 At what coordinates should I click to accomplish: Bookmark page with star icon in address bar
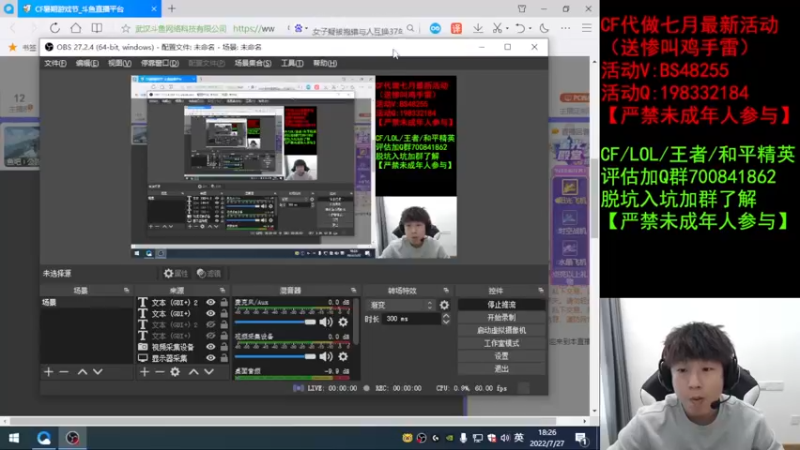[126, 29]
